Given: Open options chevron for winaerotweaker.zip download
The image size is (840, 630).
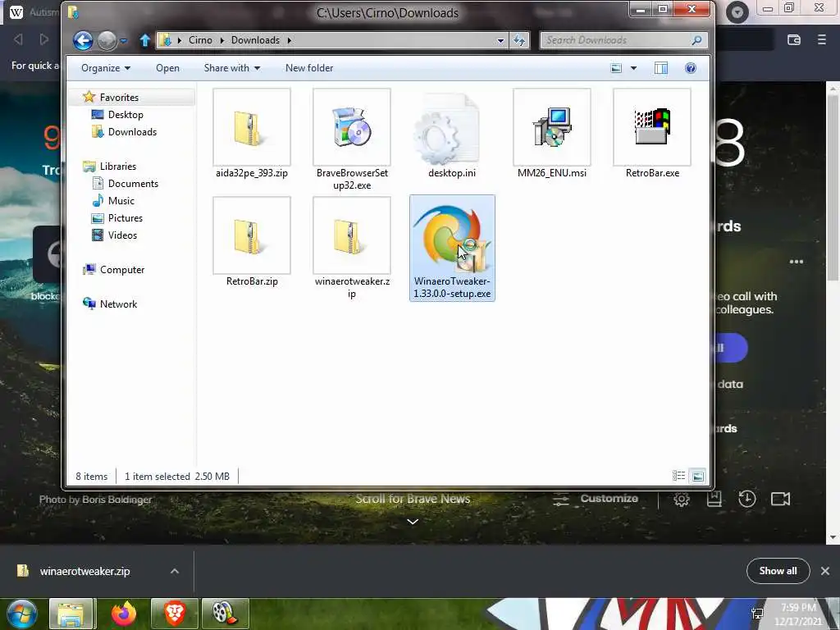Looking at the screenshot, I should [175, 571].
